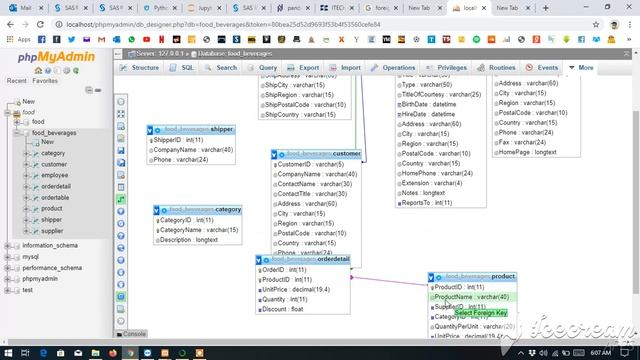This screenshot has width=640, height=360.
Task: Click the designer Save as icon
Action: pos(121,163)
